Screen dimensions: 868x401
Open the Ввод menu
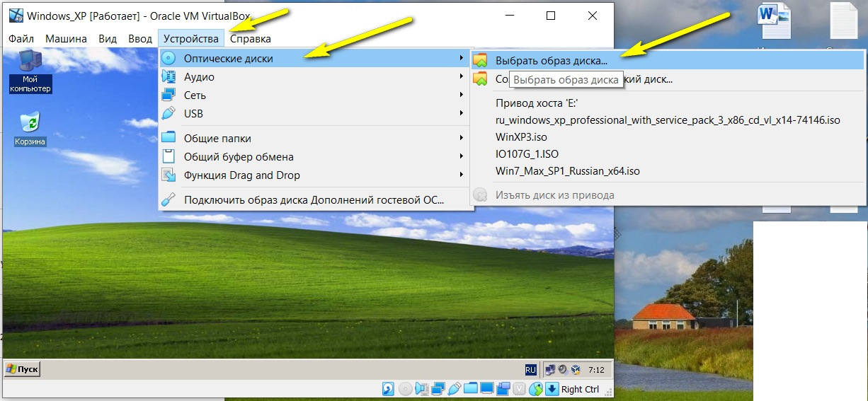pos(140,39)
